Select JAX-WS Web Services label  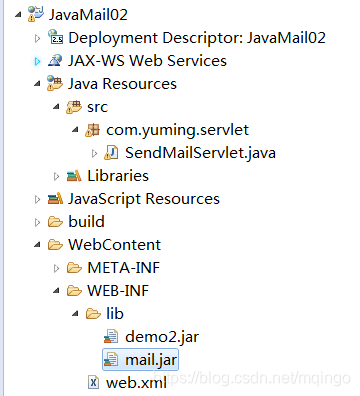coord(147,61)
